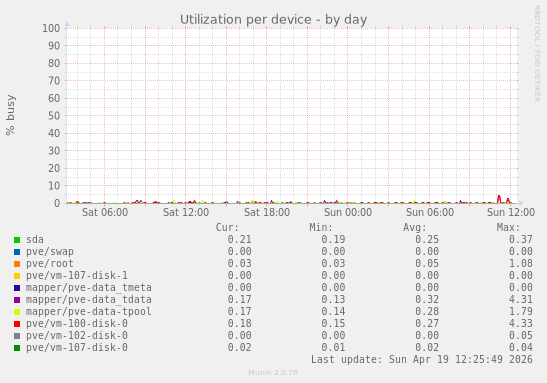Select the 'pve/vm-102-disk-0' legend label
This screenshot has width=547, height=383.
pos(77,336)
